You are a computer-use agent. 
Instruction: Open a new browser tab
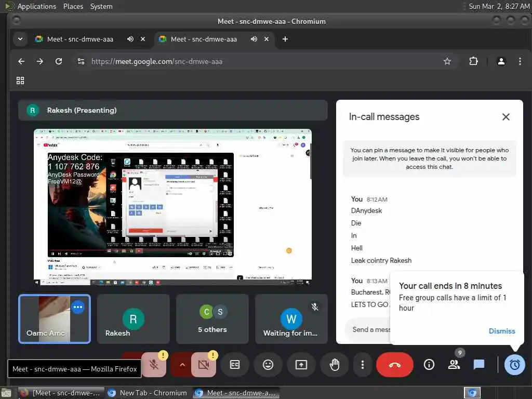click(285, 39)
